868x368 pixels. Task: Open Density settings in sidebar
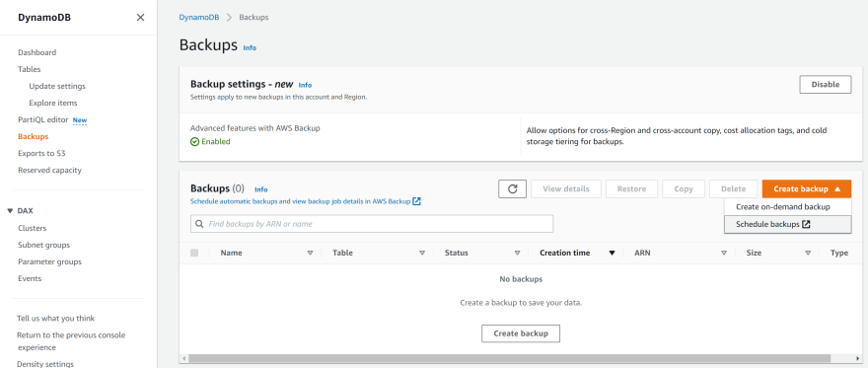(45, 364)
